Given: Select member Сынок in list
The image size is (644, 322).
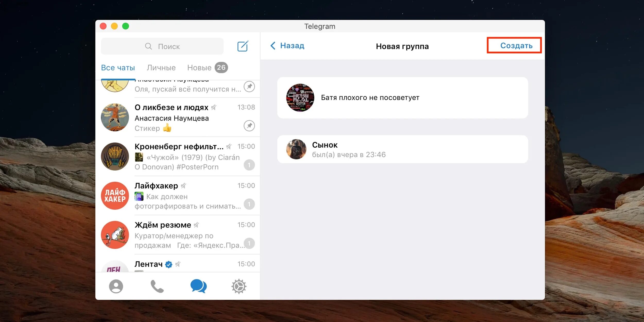Looking at the screenshot, I should tap(403, 149).
